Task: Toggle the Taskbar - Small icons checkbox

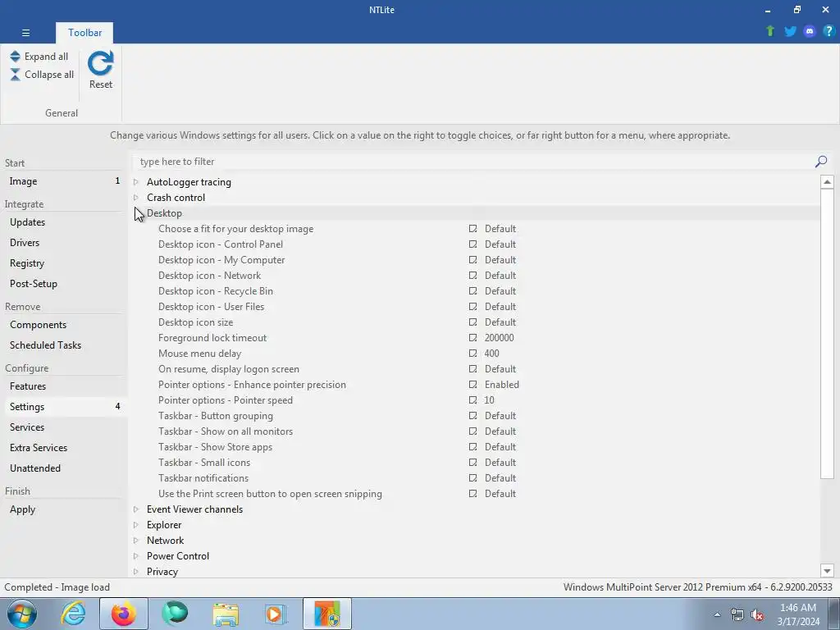Action: click(472, 463)
